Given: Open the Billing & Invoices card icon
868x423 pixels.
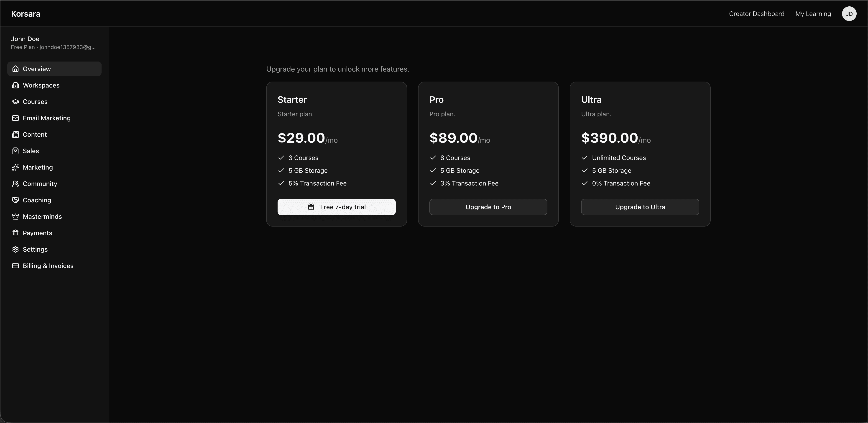Looking at the screenshot, I should pos(15,266).
